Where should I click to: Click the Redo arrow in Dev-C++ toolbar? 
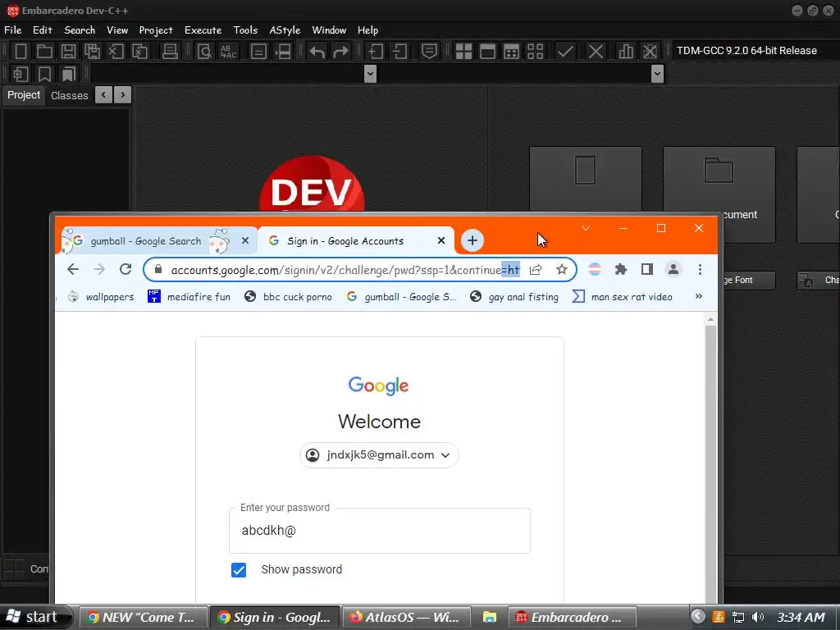(x=340, y=52)
